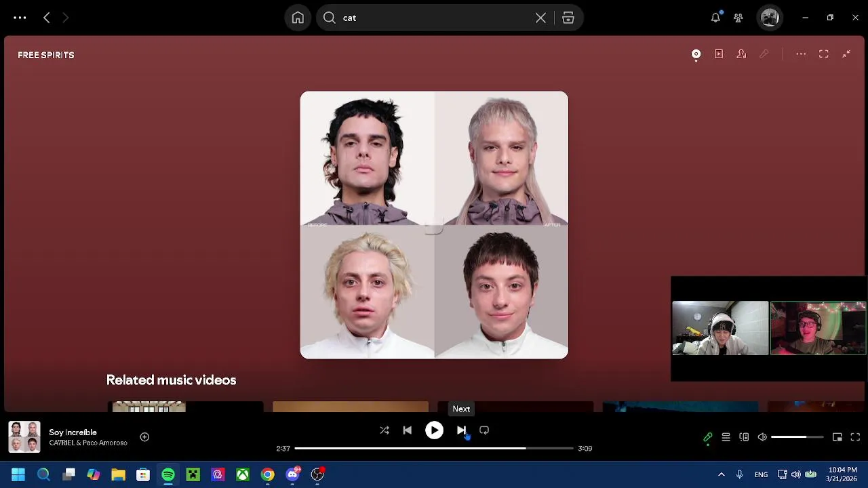
Task: Open Windows Search in taskbar
Action: [43, 474]
